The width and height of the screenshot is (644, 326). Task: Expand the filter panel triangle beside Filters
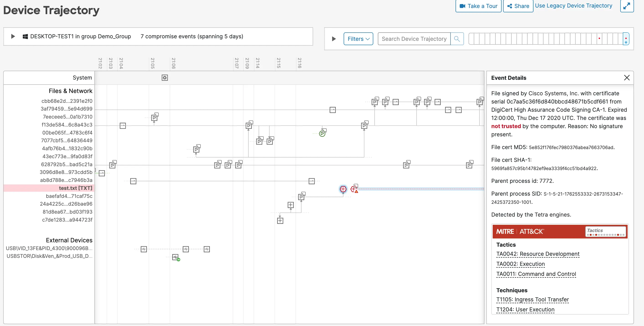(333, 39)
